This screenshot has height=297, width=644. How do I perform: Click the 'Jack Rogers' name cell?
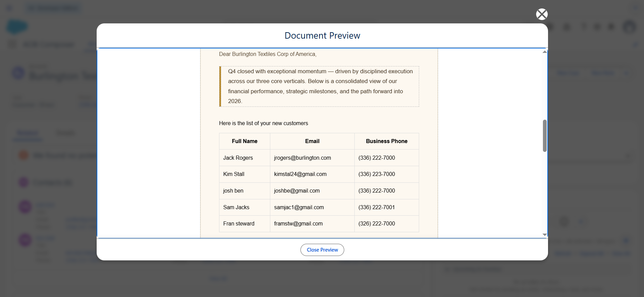(x=245, y=158)
